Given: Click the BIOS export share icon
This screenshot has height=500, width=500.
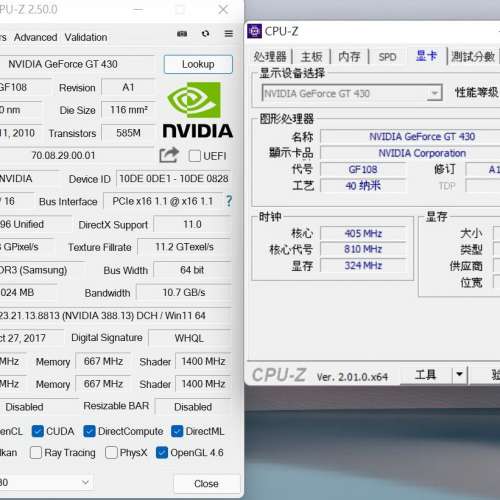Looking at the screenshot, I should point(169,155).
